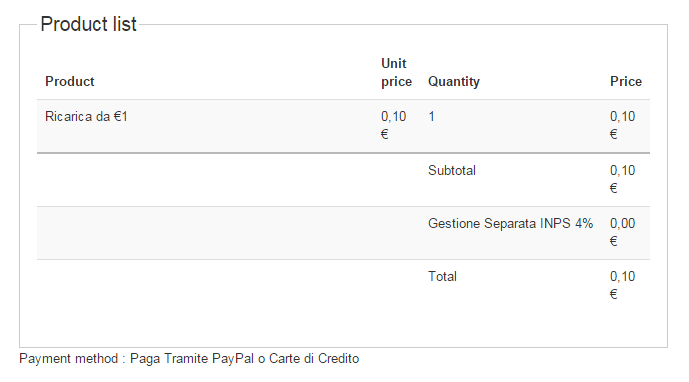Screen dimensions: 689x382
Task: Click Gestione Separata INPS 4% label
Action: [x=511, y=223]
